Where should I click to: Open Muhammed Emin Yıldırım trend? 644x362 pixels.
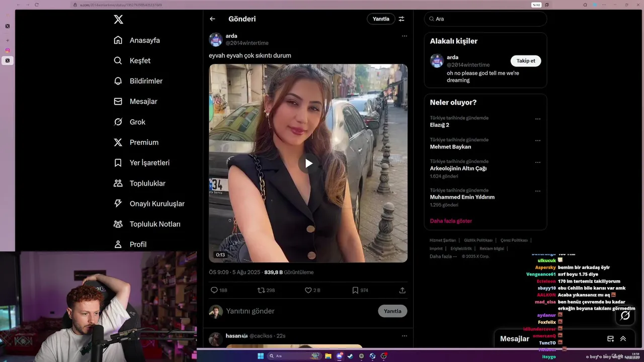462,197
